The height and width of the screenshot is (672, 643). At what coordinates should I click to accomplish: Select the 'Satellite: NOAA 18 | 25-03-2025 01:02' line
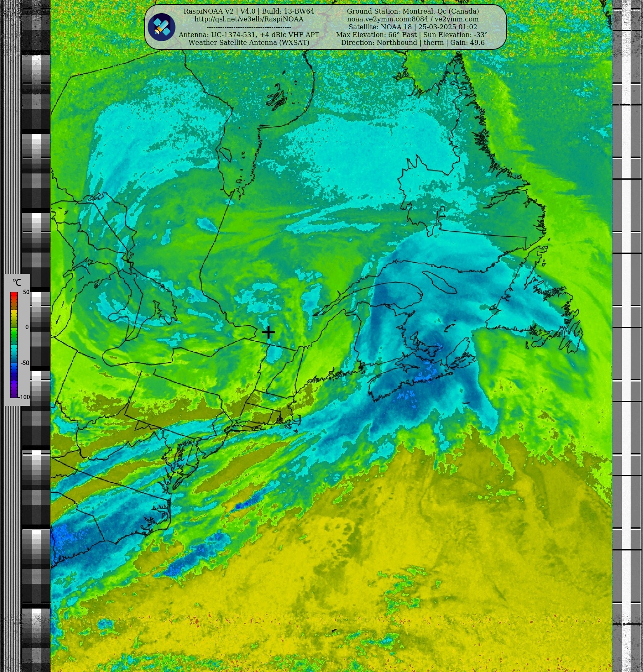413,27
